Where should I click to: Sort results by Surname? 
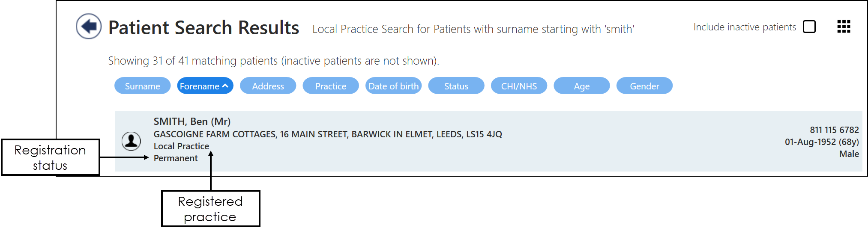pyautogui.click(x=142, y=86)
